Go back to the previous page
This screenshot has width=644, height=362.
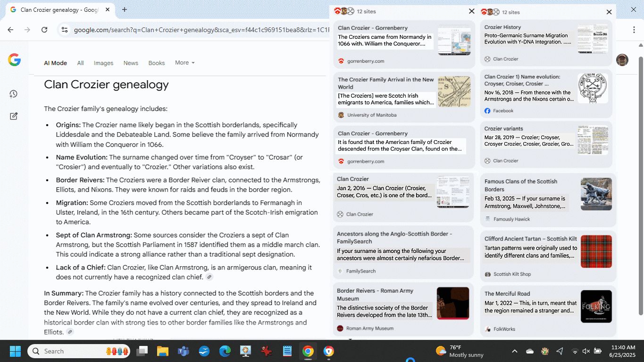pos(10,30)
